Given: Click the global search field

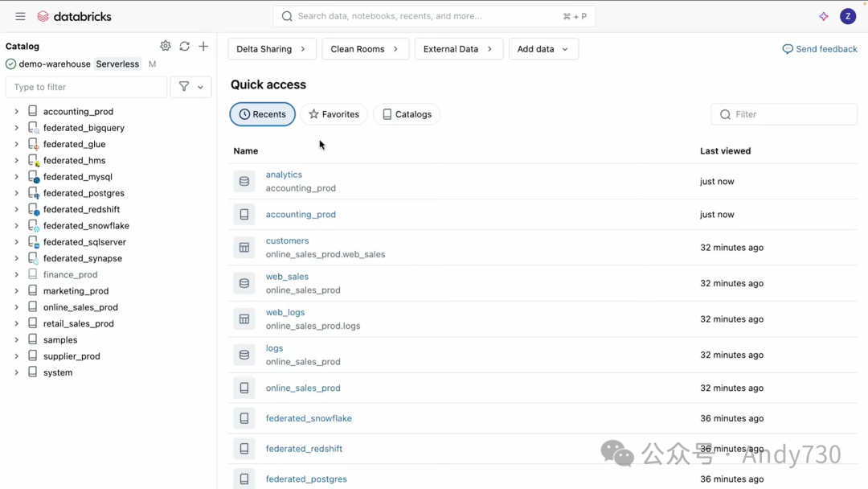Looking at the screenshot, I should point(434,16).
